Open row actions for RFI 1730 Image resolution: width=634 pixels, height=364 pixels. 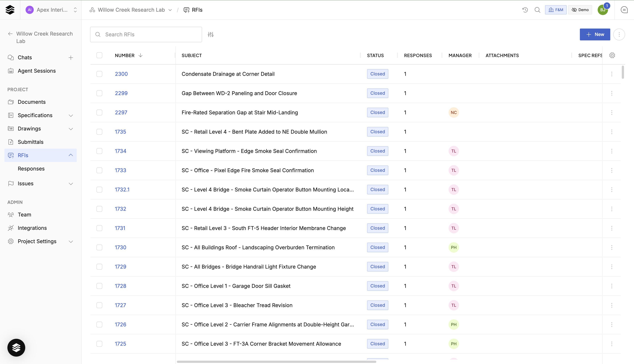612,247
